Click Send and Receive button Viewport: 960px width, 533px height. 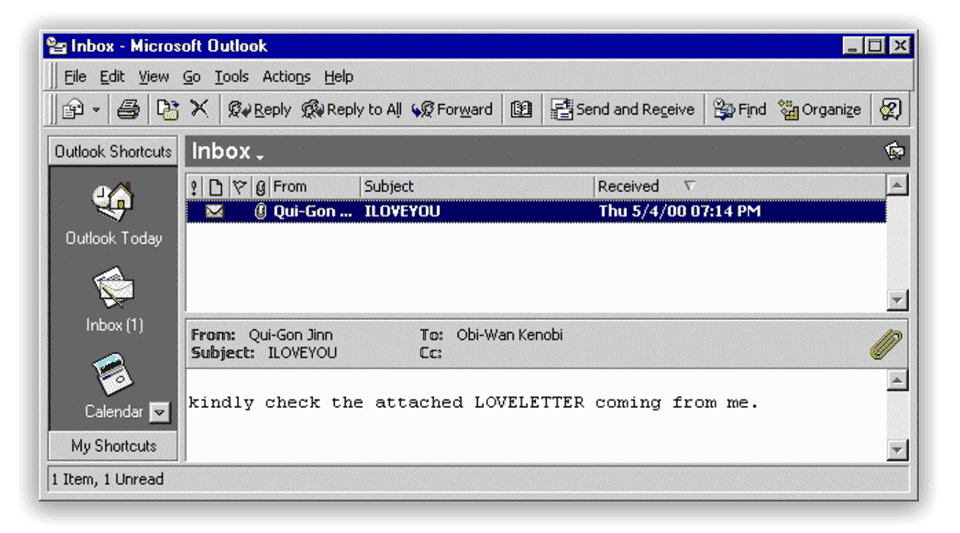click(x=622, y=110)
